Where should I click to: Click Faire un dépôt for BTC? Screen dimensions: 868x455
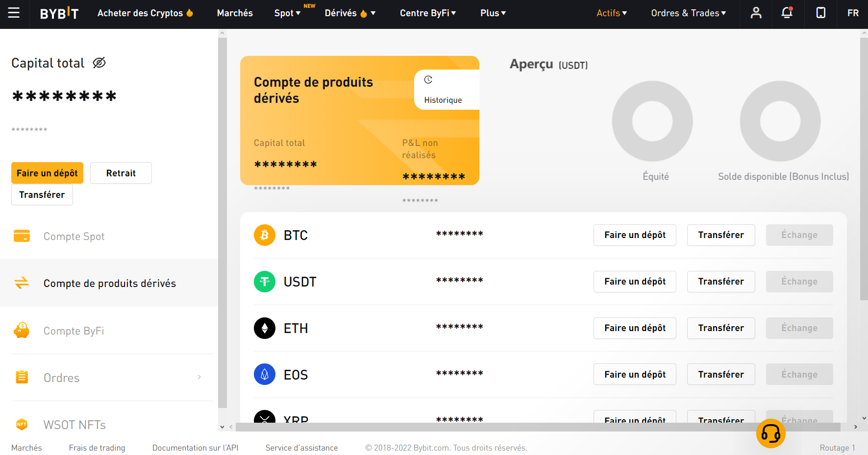[635, 235]
